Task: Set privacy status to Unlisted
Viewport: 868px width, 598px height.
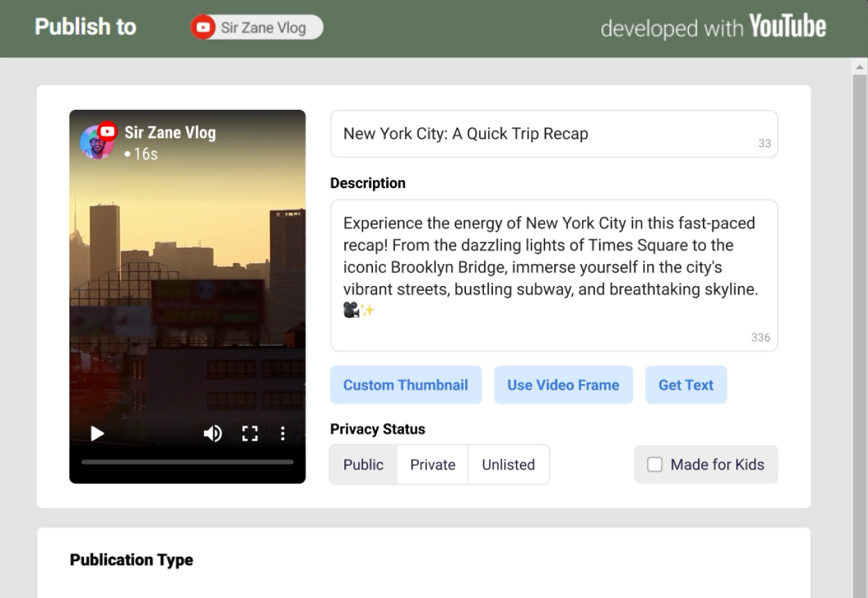Action: (508, 465)
